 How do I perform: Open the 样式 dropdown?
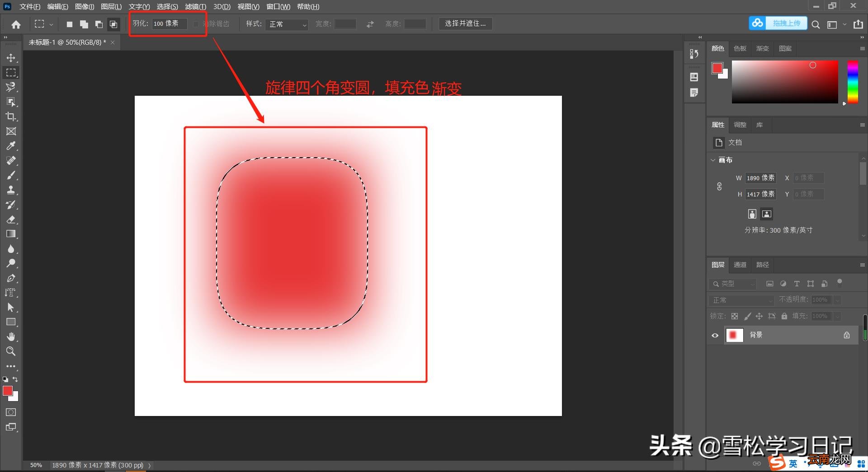(287, 24)
